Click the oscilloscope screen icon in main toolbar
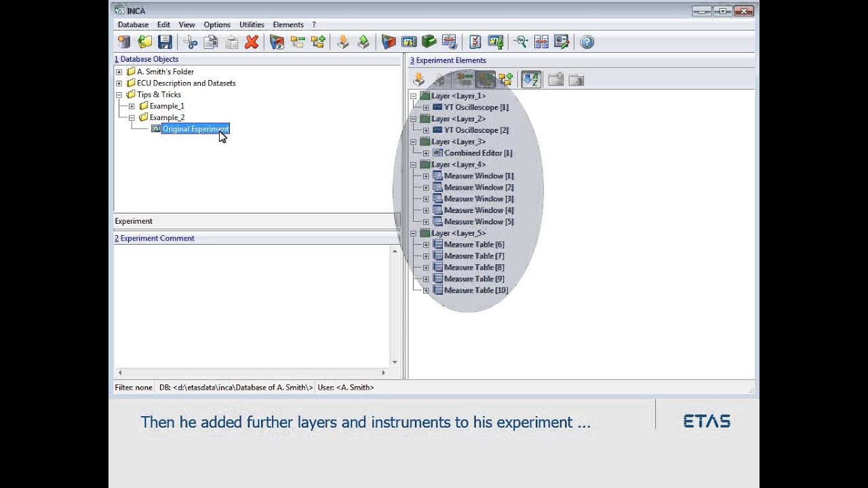This screenshot has width=868, height=488. tap(409, 42)
